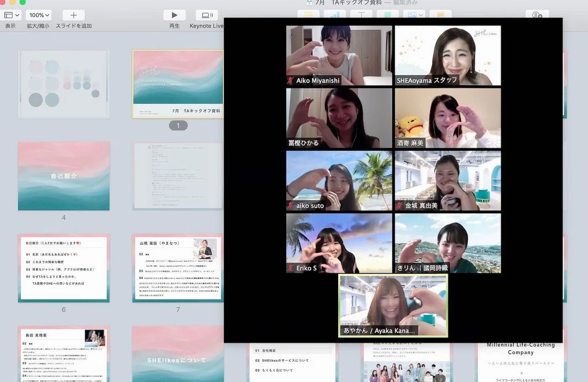
Task: Insert a text box using the T icon
Action: click(362, 15)
